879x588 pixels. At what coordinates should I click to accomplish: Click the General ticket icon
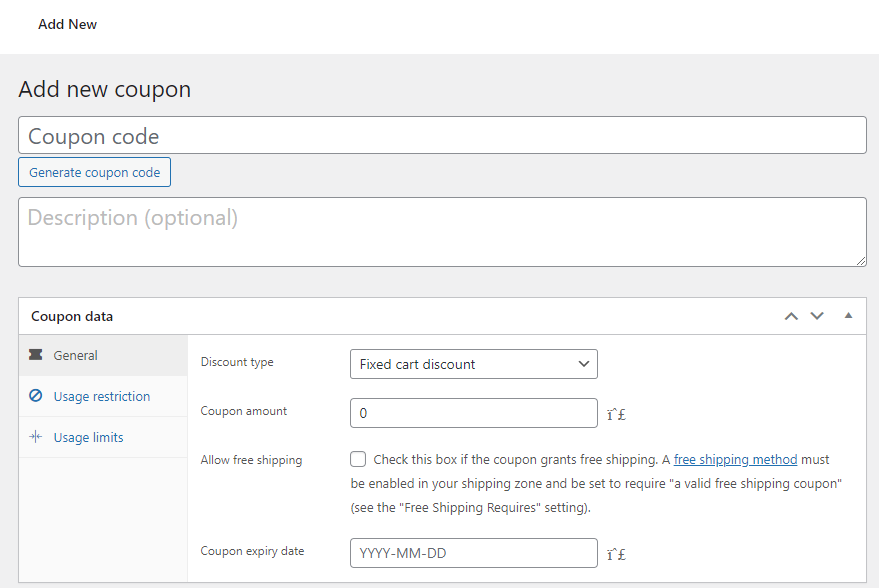point(36,355)
